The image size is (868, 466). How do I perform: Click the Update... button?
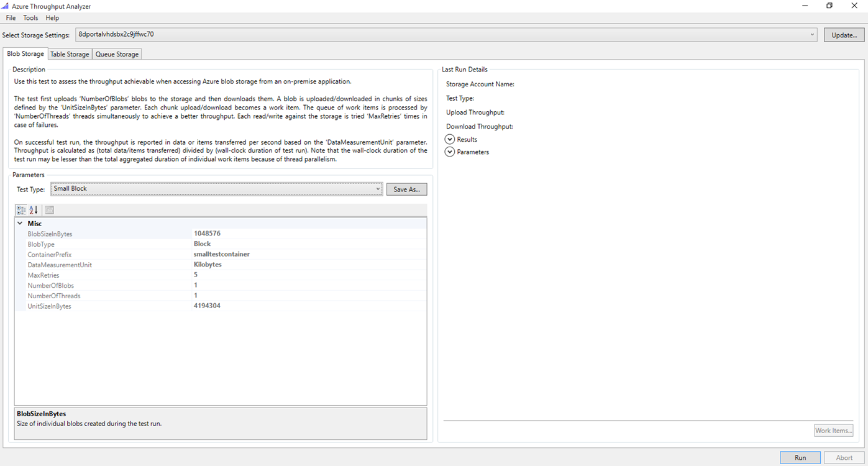(844, 35)
